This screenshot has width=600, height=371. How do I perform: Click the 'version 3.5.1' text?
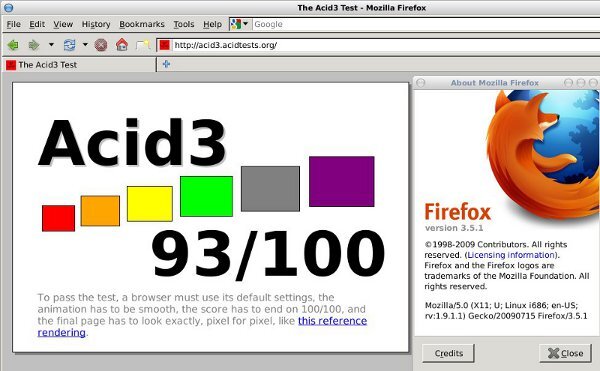(x=454, y=228)
